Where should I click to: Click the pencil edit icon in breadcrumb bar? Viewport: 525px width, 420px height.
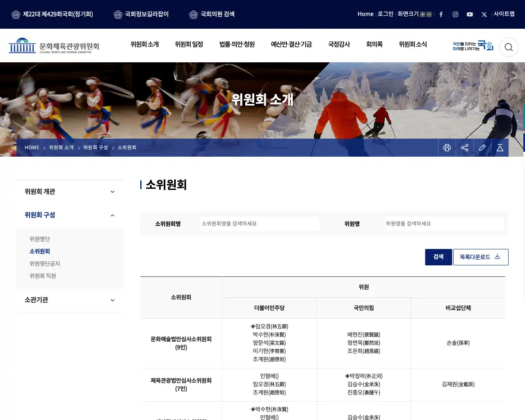coord(482,148)
